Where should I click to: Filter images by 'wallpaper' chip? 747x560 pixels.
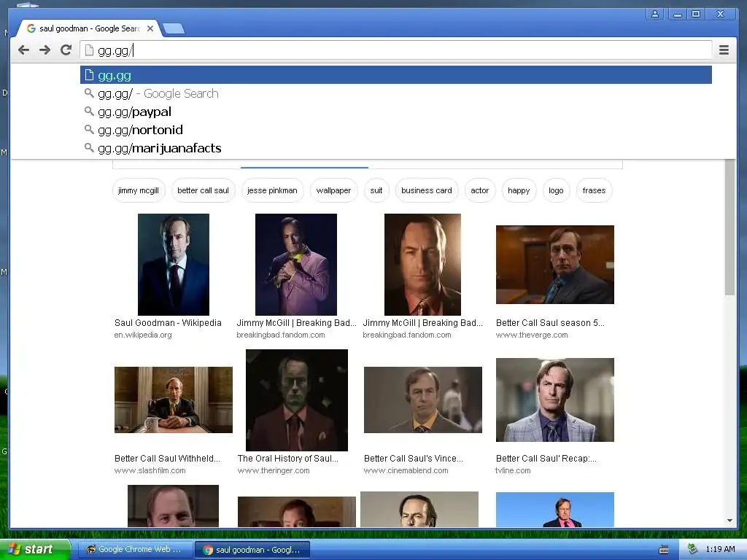click(333, 190)
